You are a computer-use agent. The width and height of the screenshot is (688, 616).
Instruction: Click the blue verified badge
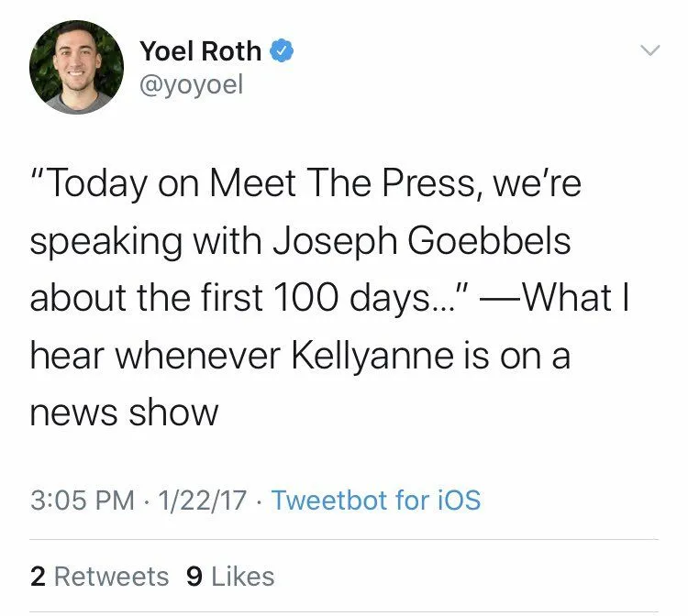tap(282, 52)
